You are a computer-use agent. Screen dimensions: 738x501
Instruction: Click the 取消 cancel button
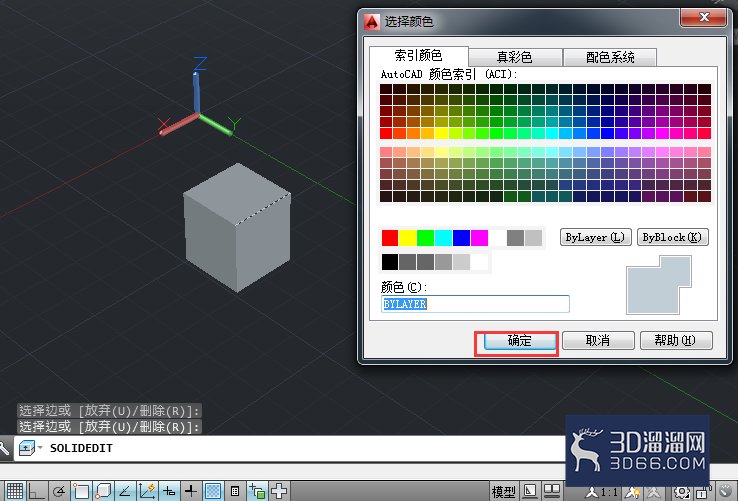598,340
